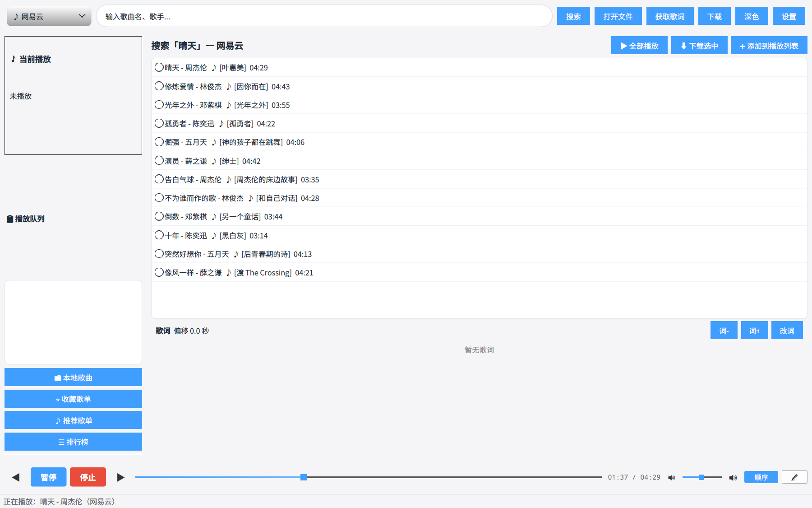Image resolution: width=812 pixels, height=508 pixels.
Task: Select radio for 晴天 - 周杰伦
Action: tap(159, 67)
